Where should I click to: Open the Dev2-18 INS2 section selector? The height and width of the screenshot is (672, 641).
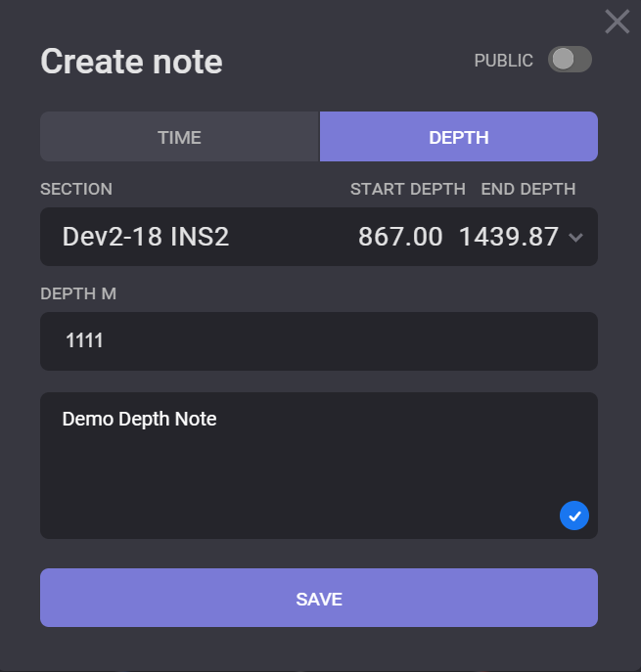click(x=146, y=237)
